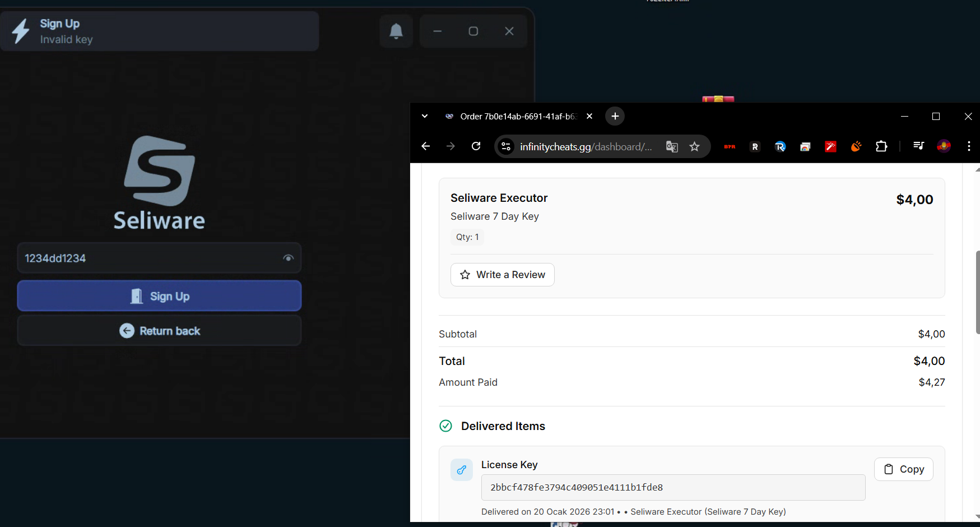Viewport: 980px width, 527px height.
Task: Toggle key visibility with the eye icon
Action: 288,258
